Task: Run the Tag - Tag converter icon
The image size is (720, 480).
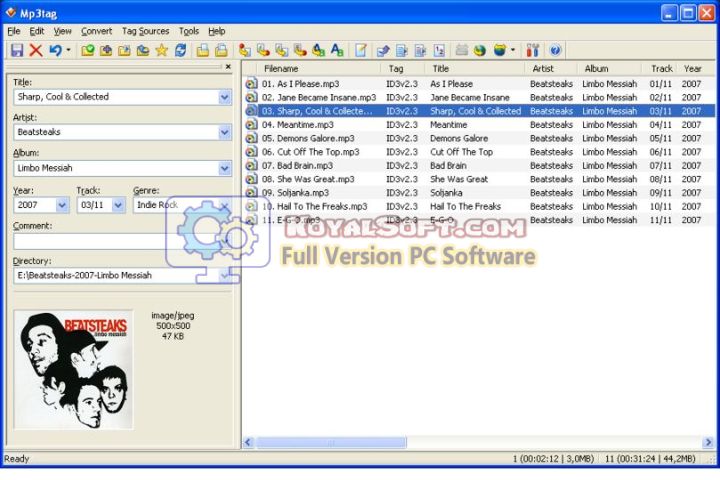Action: pyautogui.click(x=318, y=50)
